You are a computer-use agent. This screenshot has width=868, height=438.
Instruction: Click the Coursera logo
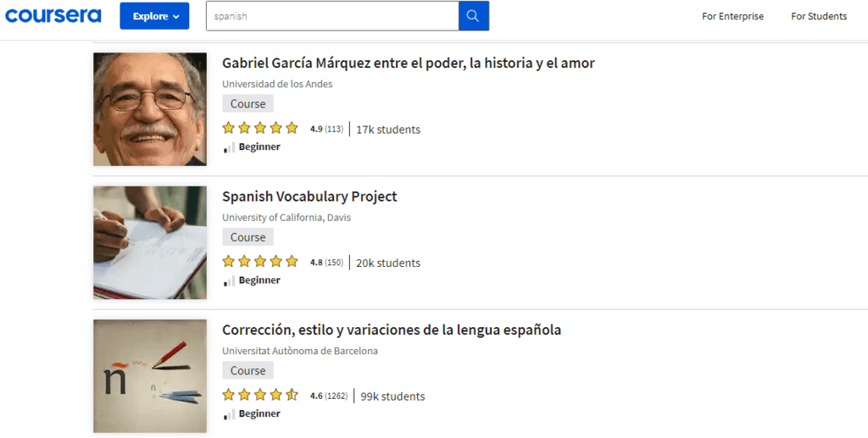(53, 16)
